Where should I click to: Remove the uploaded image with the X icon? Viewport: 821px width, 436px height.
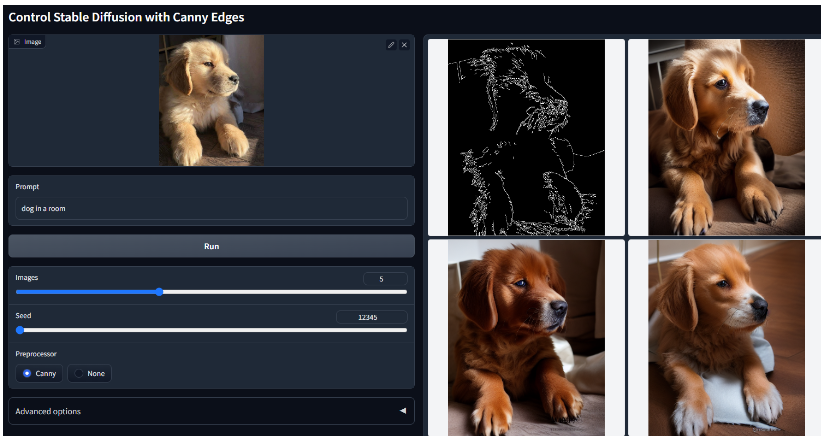(x=404, y=45)
